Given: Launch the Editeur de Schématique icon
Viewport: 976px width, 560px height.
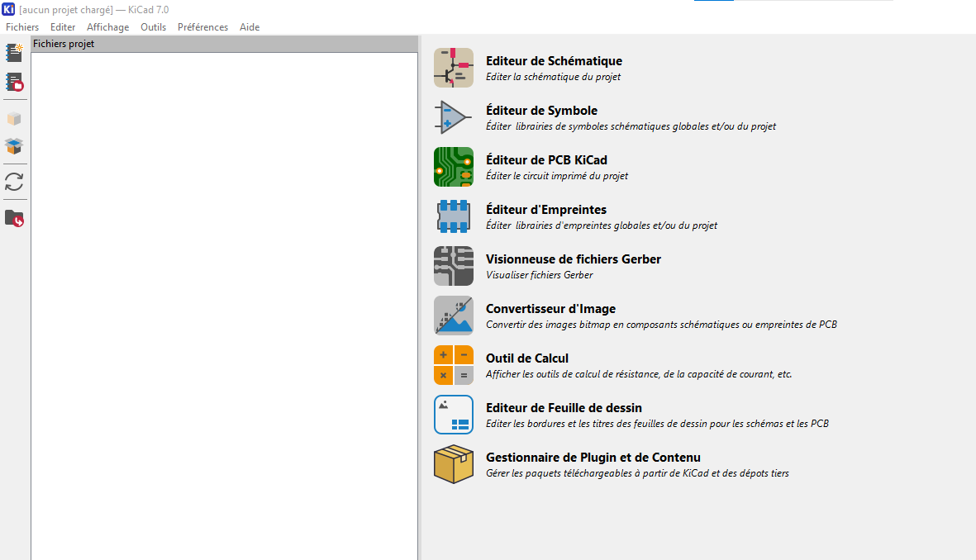Looking at the screenshot, I should (454, 68).
